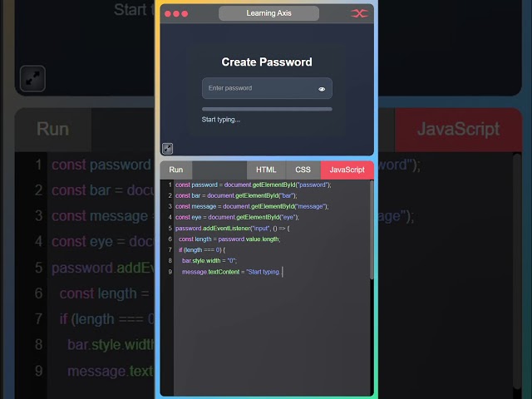Click the Create Password heading
The height and width of the screenshot is (399, 532).
pyautogui.click(x=267, y=62)
